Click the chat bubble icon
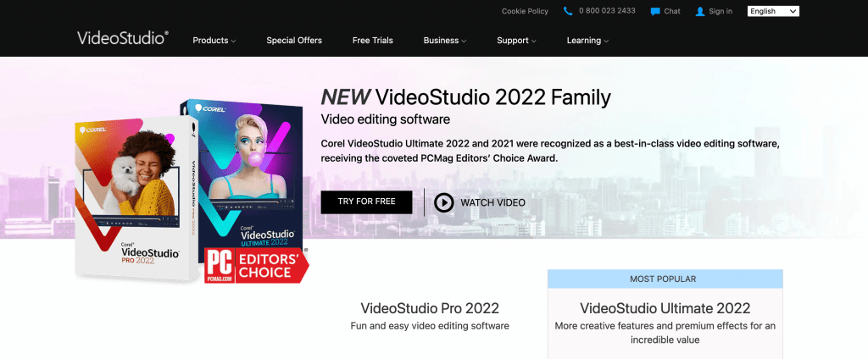Screen dimensions: 868x359 click(x=655, y=11)
